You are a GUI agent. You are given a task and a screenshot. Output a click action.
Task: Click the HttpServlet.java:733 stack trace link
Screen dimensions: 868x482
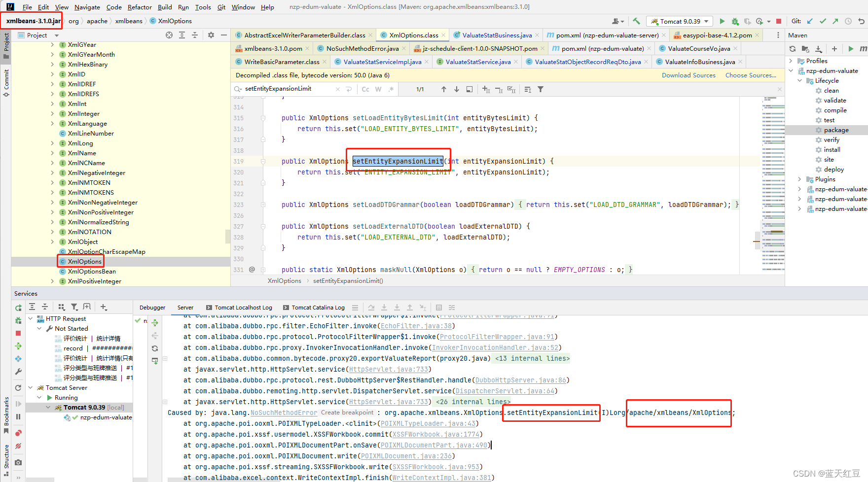point(388,369)
